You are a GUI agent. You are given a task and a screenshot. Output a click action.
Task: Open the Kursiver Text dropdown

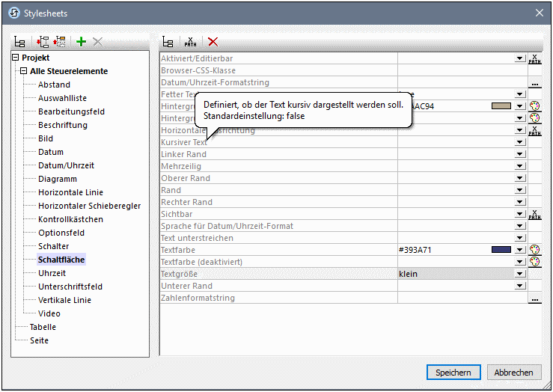[519, 142]
